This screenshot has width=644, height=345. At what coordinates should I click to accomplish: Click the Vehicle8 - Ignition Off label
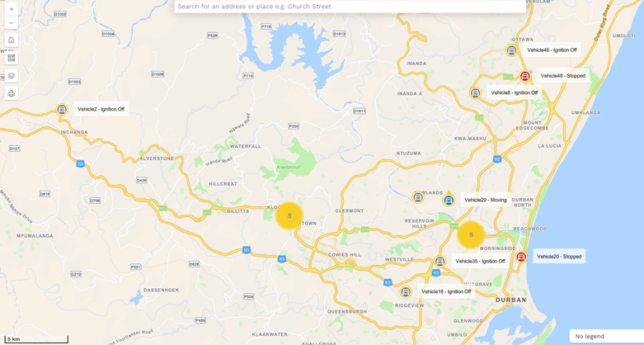click(x=515, y=93)
